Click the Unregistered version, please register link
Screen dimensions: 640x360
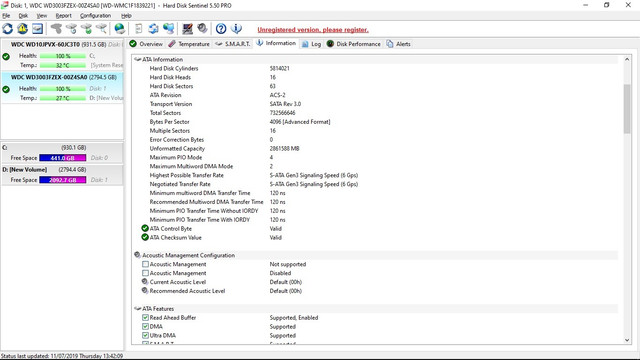[313, 30]
